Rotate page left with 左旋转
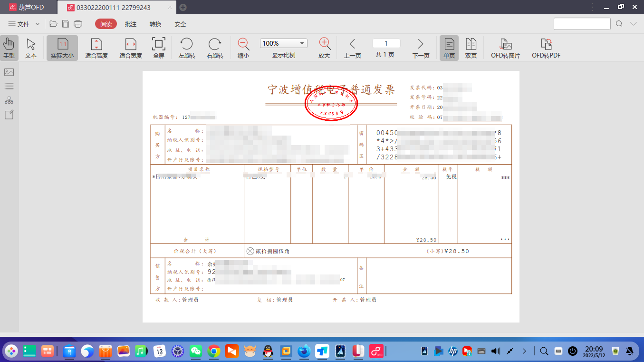This screenshot has width=644, height=362. tap(187, 48)
